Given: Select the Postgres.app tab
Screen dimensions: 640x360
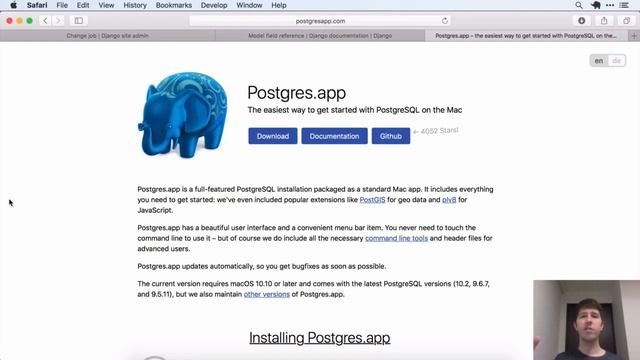Looking at the screenshot, I should 526,36.
